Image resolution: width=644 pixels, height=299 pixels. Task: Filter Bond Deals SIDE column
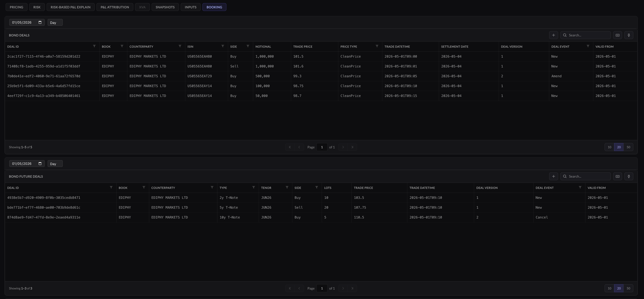pyautogui.click(x=248, y=46)
